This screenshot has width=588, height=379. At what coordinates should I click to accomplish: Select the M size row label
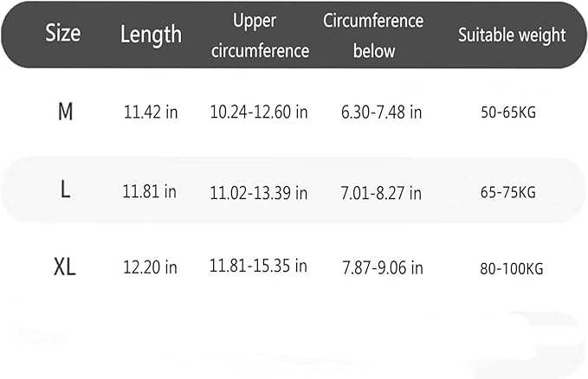[x=65, y=112]
